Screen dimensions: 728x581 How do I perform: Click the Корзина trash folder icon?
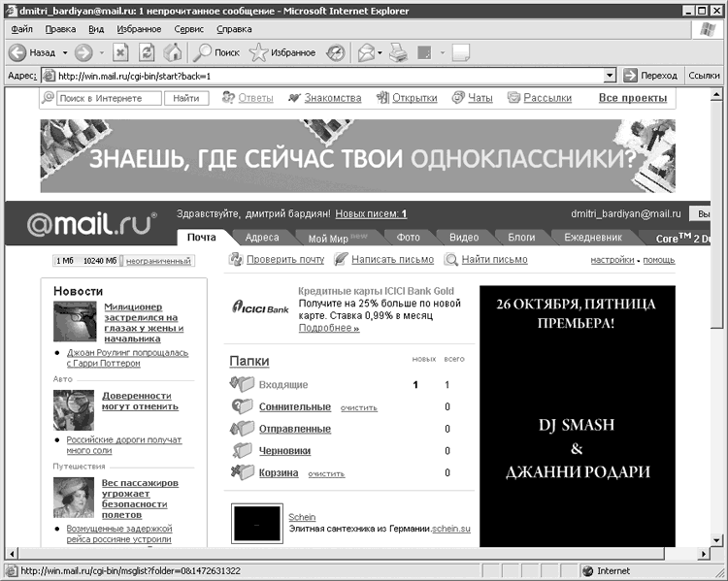[x=243, y=473]
